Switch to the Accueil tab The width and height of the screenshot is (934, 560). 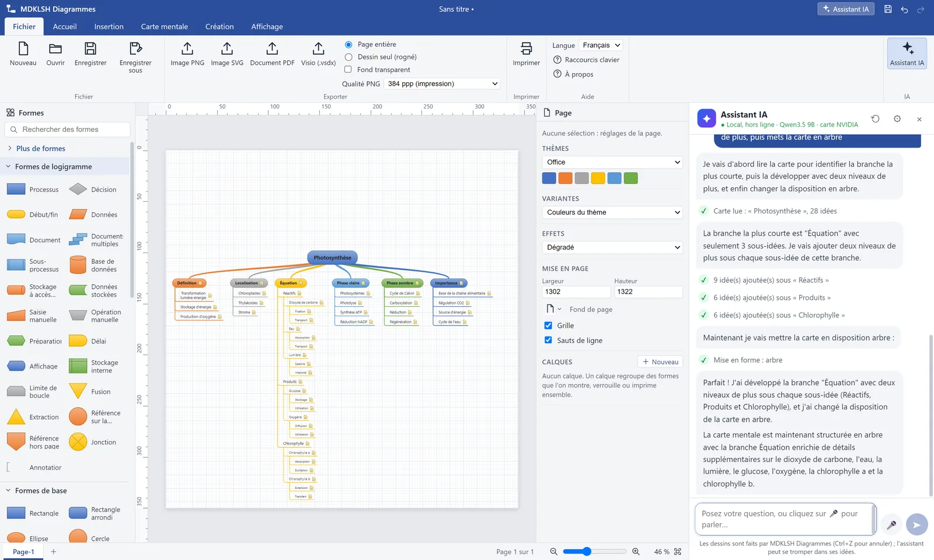65,27
